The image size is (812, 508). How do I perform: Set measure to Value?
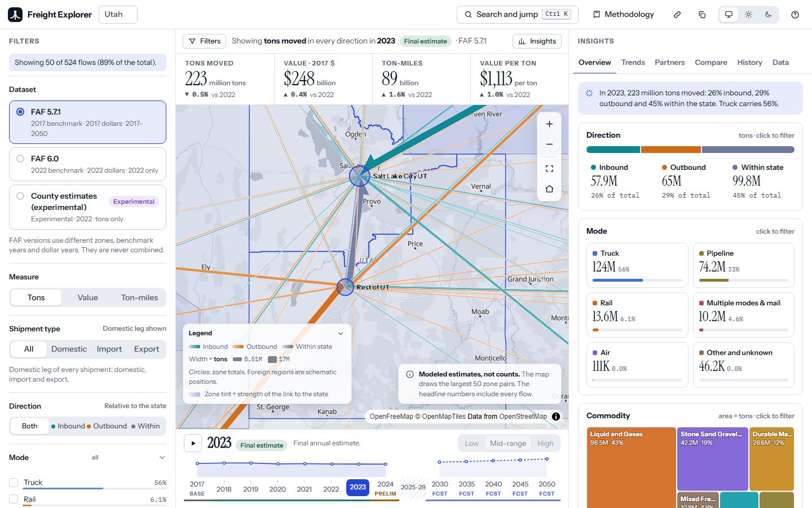(x=87, y=297)
